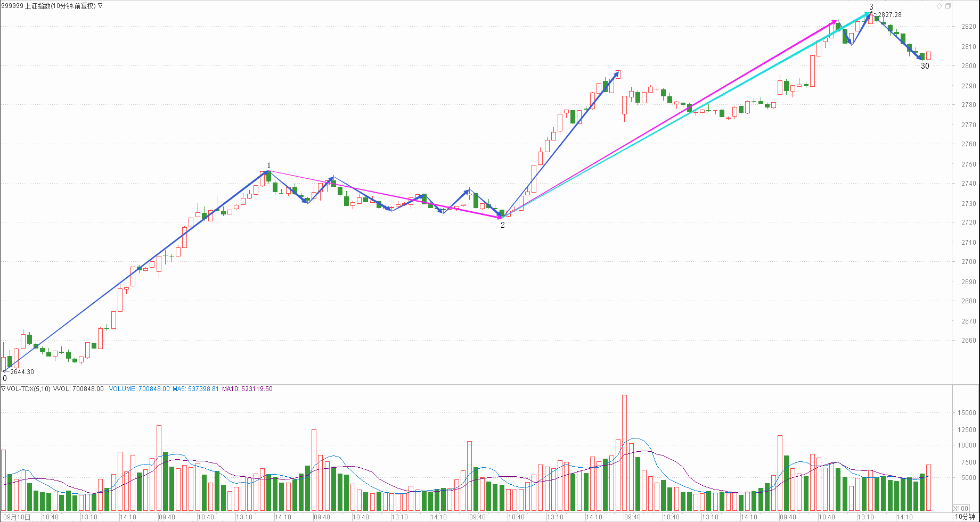Click the 2800 level on price axis
The image size is (980, 522).
click(968, 66)
